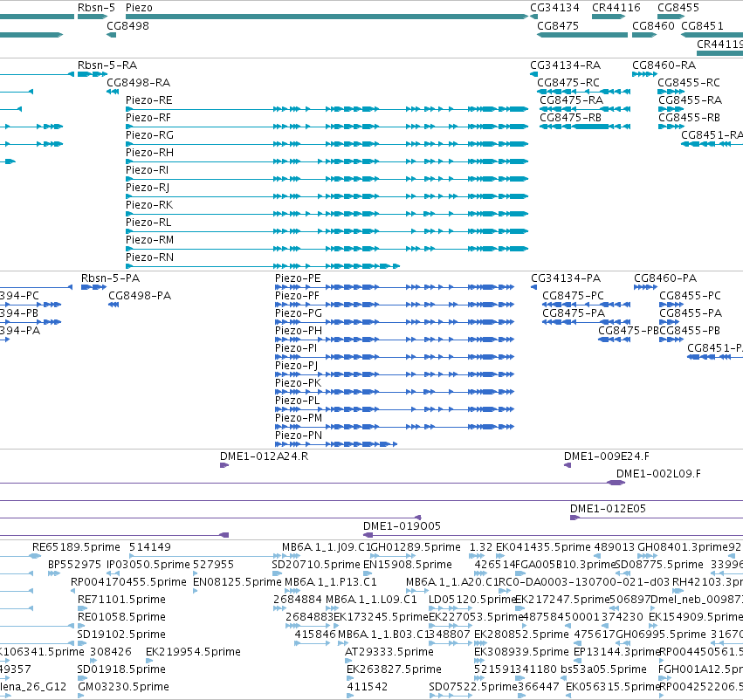Select protein Piezo-PG label
743x700 pixels.
[299, 313]
